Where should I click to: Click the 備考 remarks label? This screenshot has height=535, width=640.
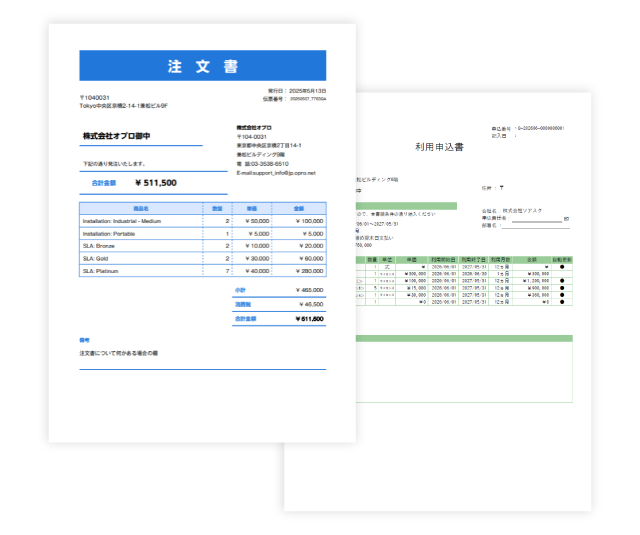coord(84,340)
